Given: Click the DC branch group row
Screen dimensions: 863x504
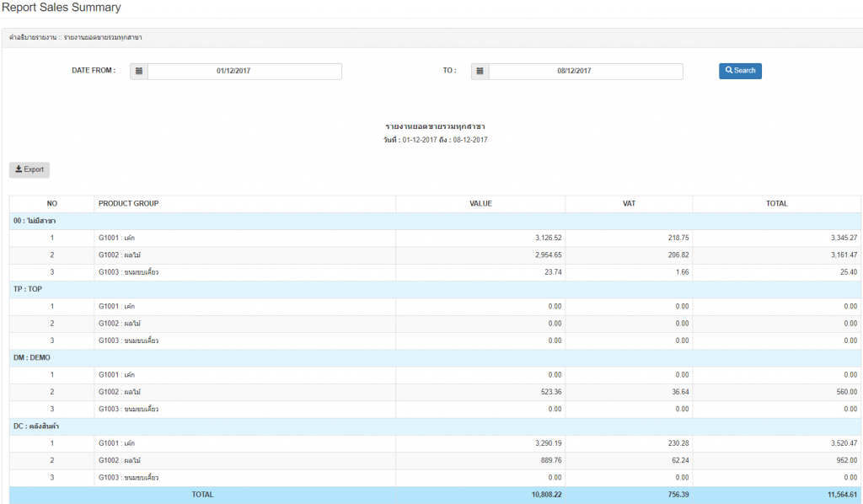Looking at the screenshot, I should (x=435, y=426).
